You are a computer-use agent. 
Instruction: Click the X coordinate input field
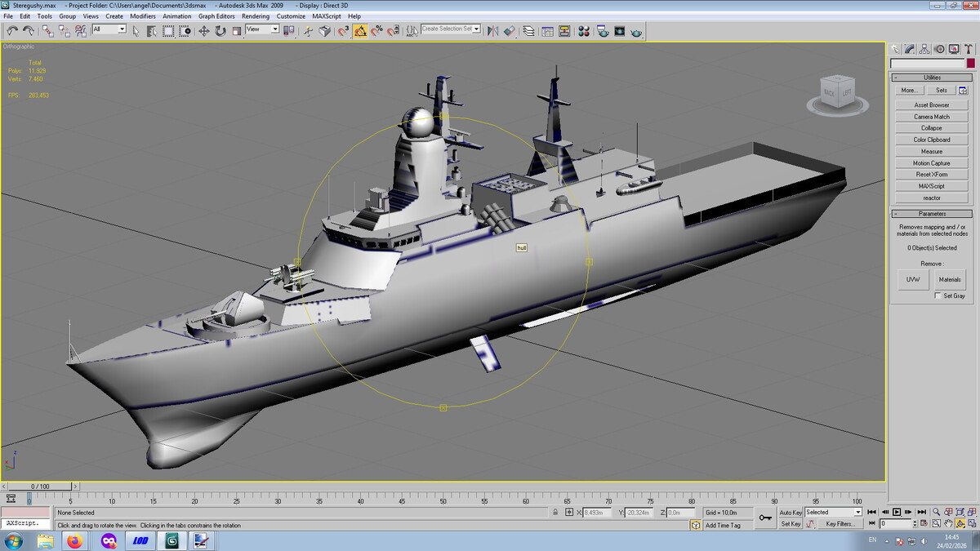pyautogui.click(x=598, y=513)
